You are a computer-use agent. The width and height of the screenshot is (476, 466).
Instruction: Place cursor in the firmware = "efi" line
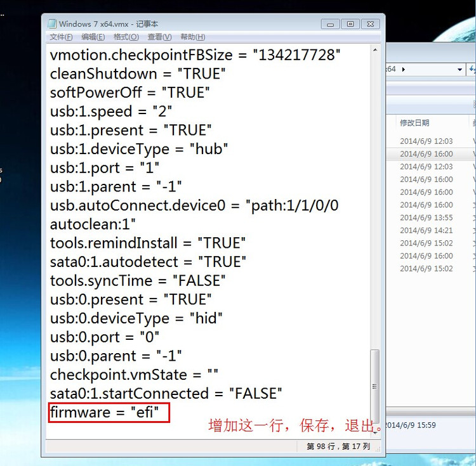[x=104, y=412]
